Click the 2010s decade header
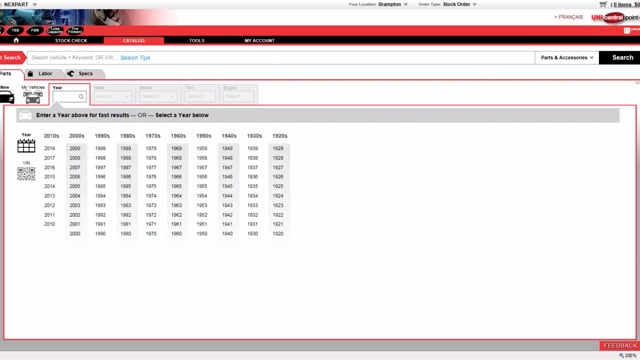640x360 pixels. pyautogui.click(x=51, y=136)
